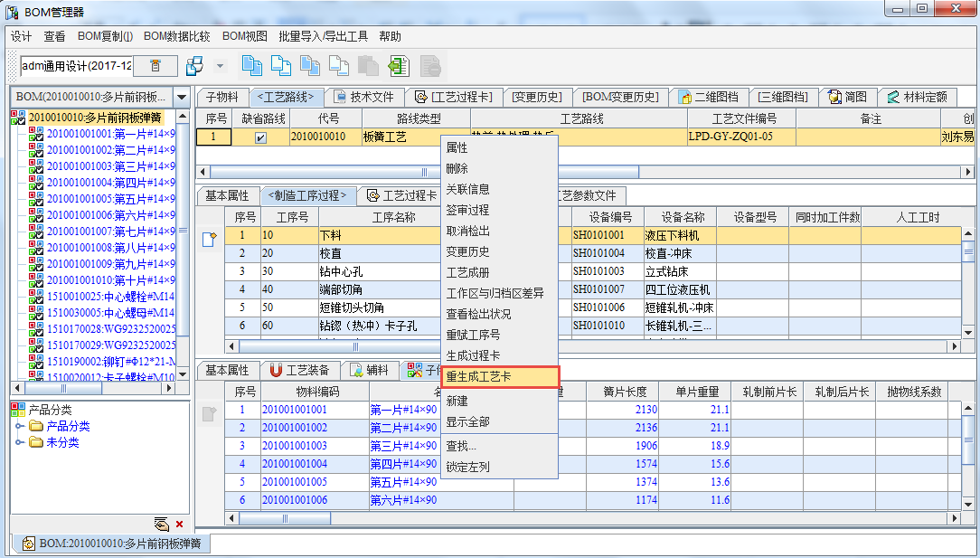Click the 单片重量 column header
Image resolution: width=980 pixels, height=558 pixels.
[695, 392]
